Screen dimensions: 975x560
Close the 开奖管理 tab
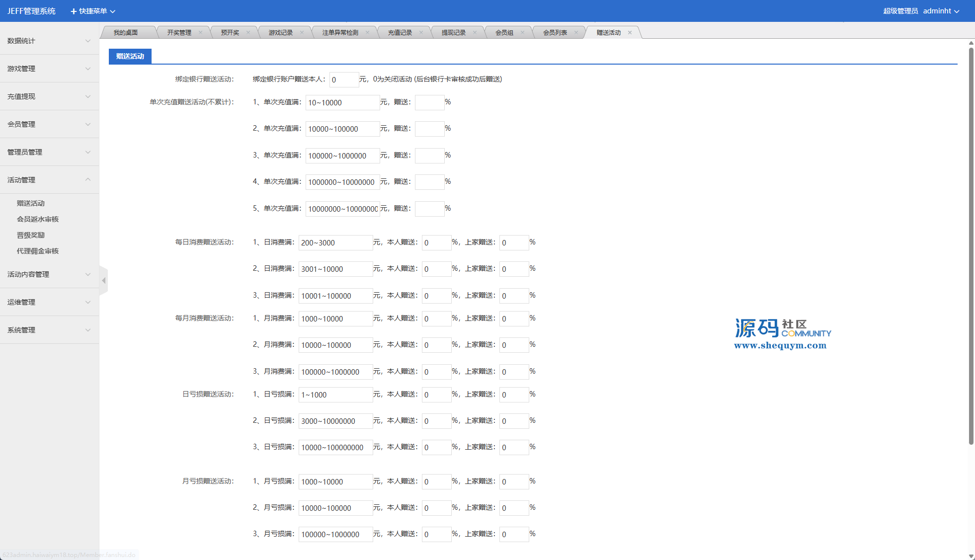[200, 33]
